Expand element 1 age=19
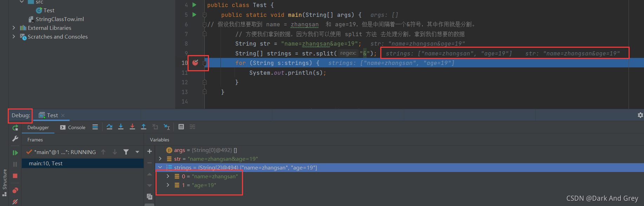 click(168, 185)
